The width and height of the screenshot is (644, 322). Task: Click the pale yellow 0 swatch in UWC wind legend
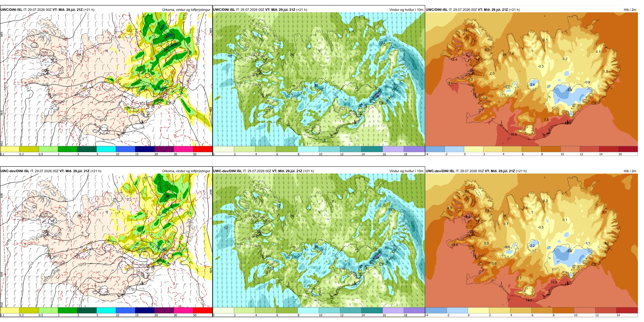tap(223, 149)
